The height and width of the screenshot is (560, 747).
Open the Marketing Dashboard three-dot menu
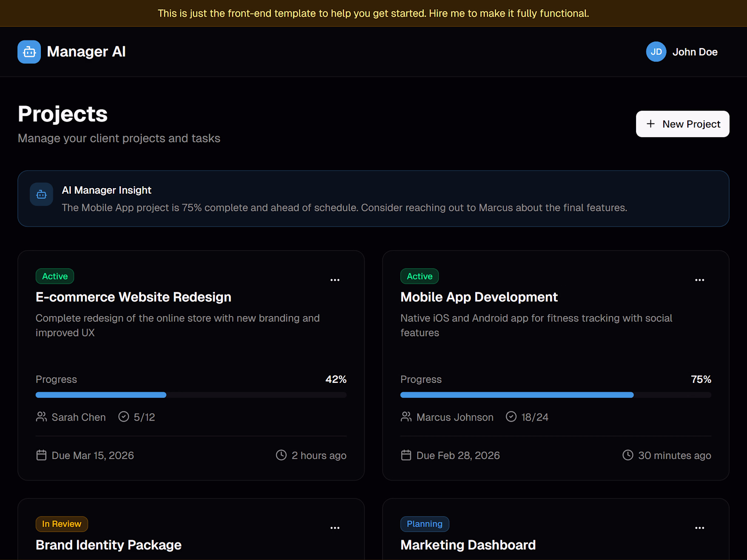699,528
